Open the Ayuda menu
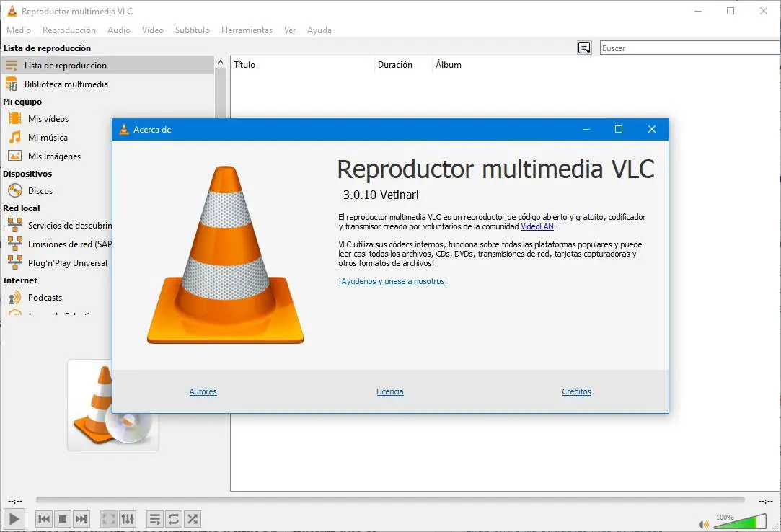781x532 pixels. pos(319,30)
